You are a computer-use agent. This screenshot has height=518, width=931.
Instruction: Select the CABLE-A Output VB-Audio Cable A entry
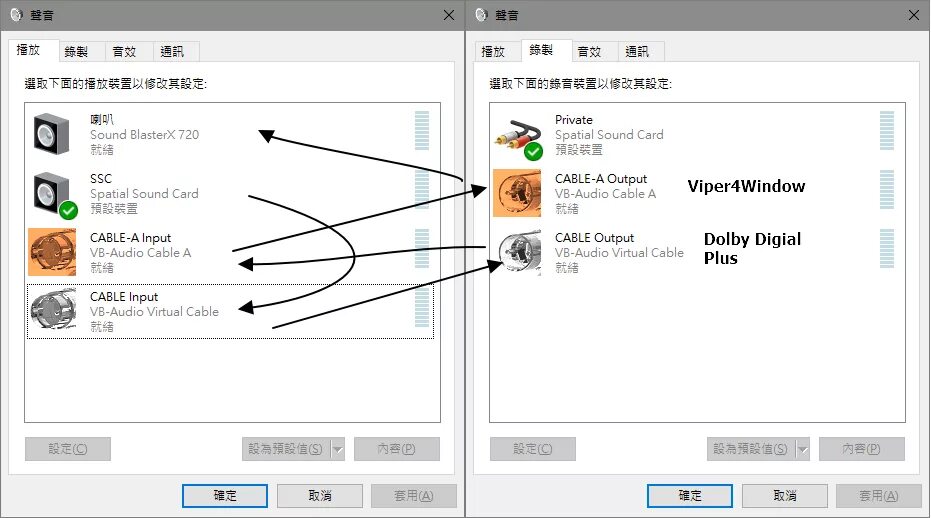[697, 193]
